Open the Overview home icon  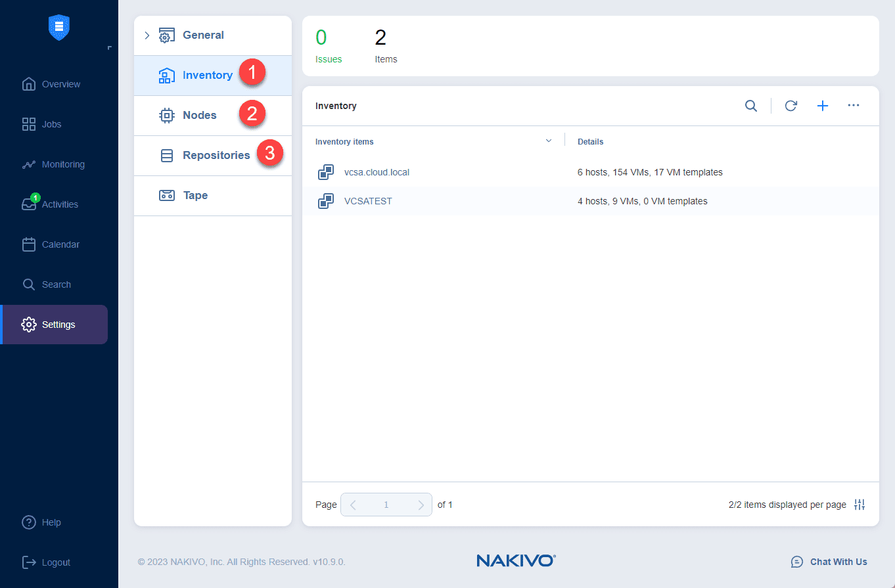[x=29, y=84]
